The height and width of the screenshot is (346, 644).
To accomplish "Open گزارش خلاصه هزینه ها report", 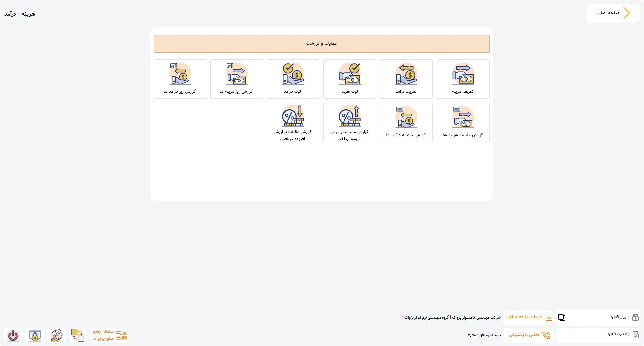I will [463, 123].
